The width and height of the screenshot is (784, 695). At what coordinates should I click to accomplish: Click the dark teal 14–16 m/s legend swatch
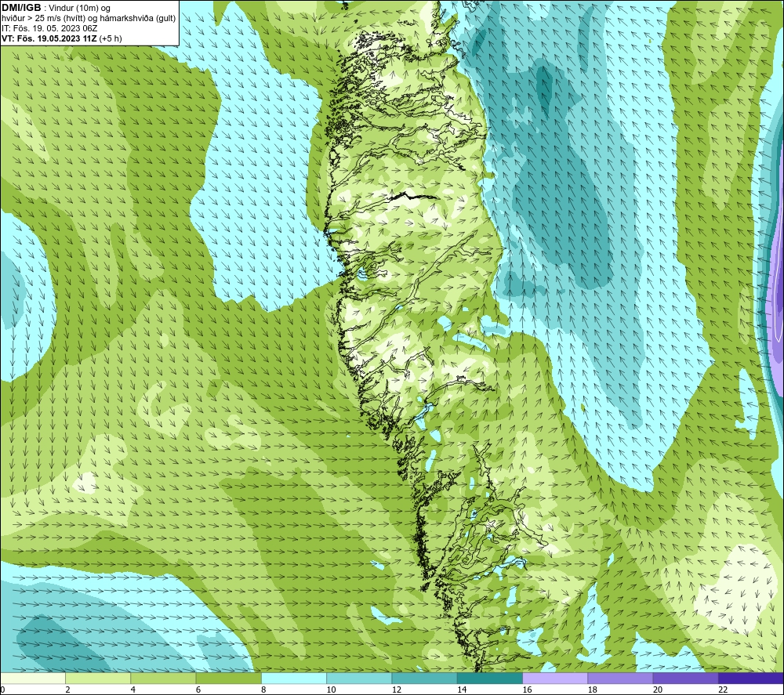click(489, 679)
